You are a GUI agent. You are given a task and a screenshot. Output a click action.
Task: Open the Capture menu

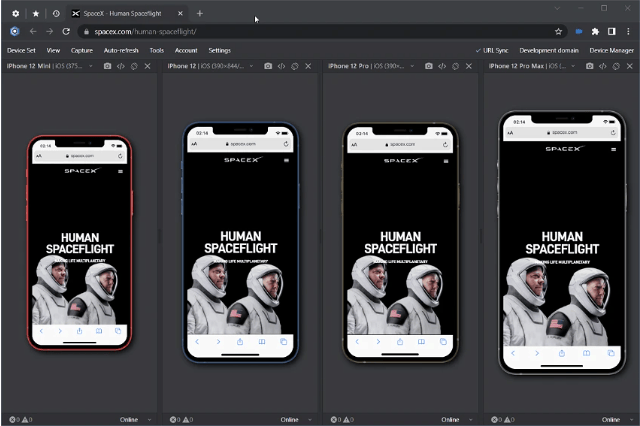pyautogui.click(x=82, y=51)
